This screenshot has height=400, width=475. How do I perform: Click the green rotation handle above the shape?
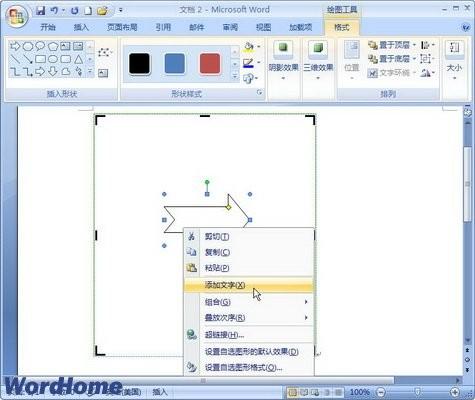(207, 182)
